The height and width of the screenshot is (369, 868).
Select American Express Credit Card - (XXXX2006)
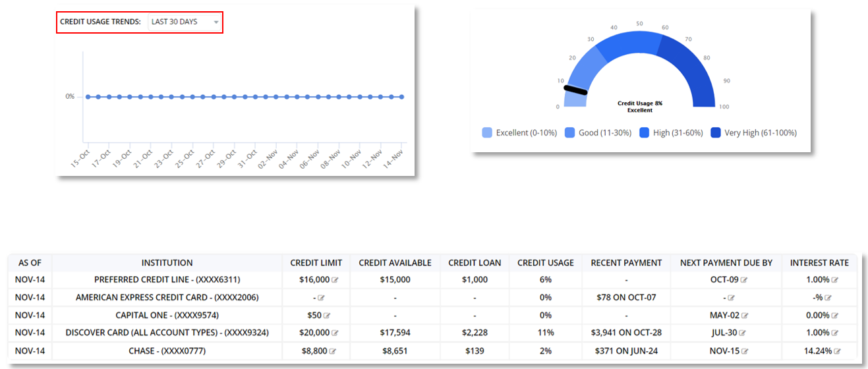[167, 298]
